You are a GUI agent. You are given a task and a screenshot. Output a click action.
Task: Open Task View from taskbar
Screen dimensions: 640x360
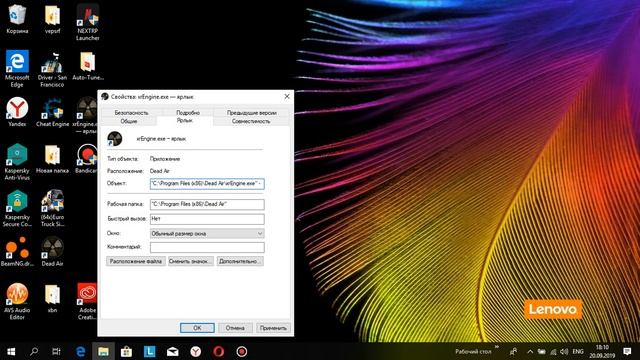click(56, 351)
